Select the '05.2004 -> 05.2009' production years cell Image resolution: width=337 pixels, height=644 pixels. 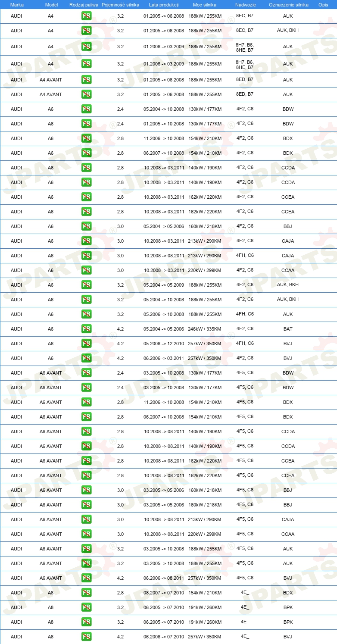(164, 285)
